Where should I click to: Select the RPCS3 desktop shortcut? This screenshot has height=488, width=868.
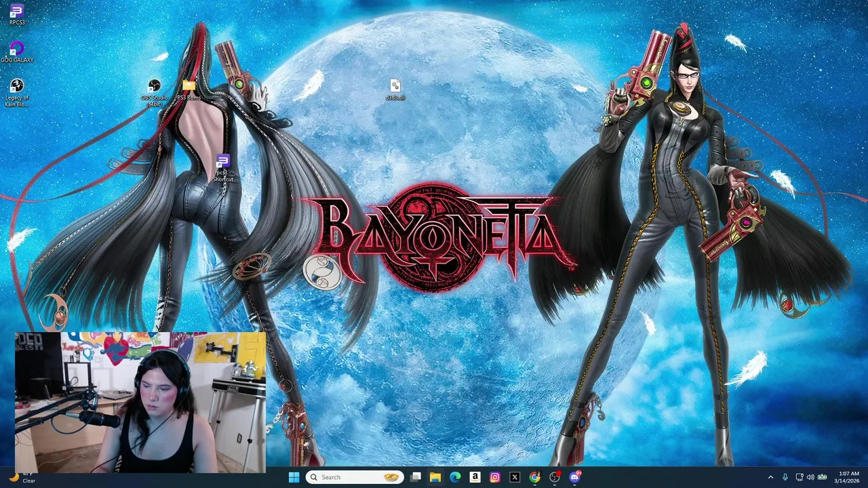tap(17, 14)
